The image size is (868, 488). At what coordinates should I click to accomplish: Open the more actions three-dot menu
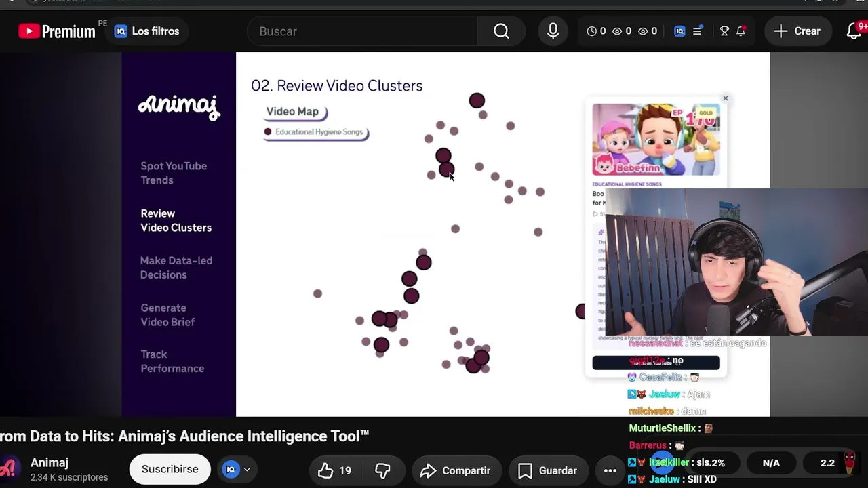[x=610, y=470]
